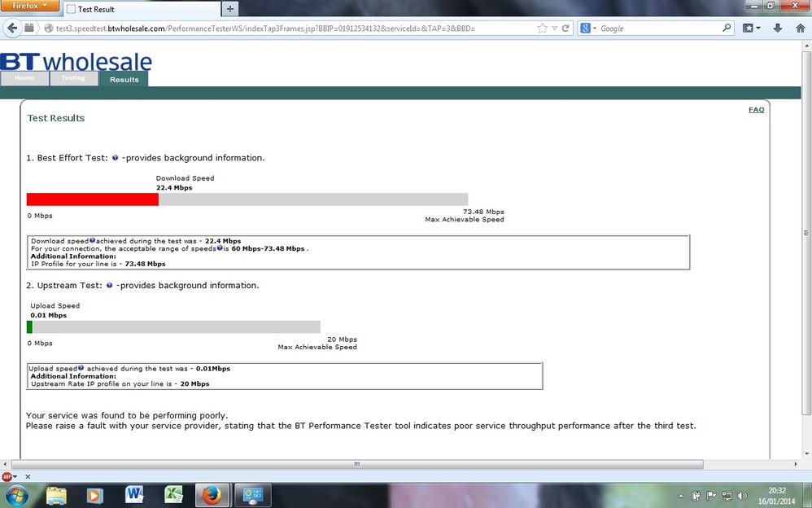812x508 pixels.
Task: Show hidden system tray icons arrow
Action: 680,496
